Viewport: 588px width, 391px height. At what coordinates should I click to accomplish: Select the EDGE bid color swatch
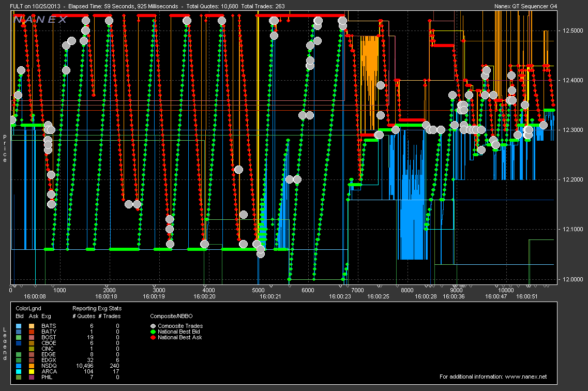pos(19,355)
